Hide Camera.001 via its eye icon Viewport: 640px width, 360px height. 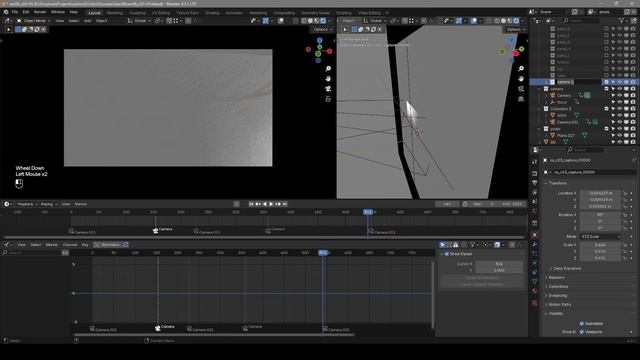pyautogui.click(x=620, y=122)
